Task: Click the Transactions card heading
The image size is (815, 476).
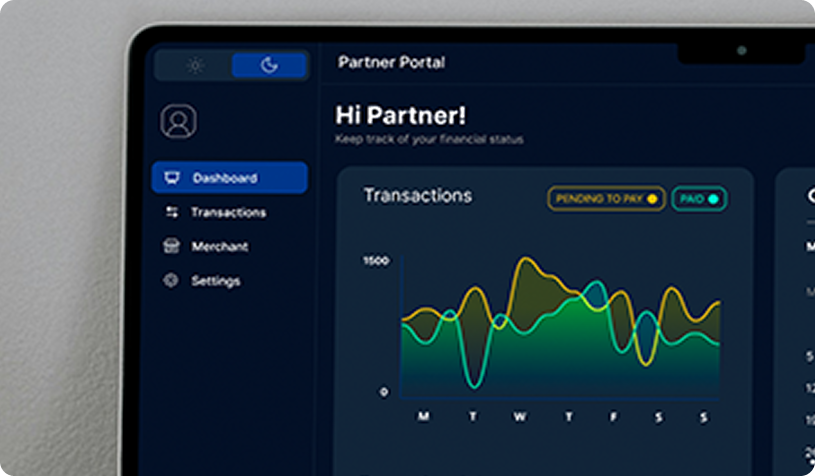Action: (x=417, y=196)
